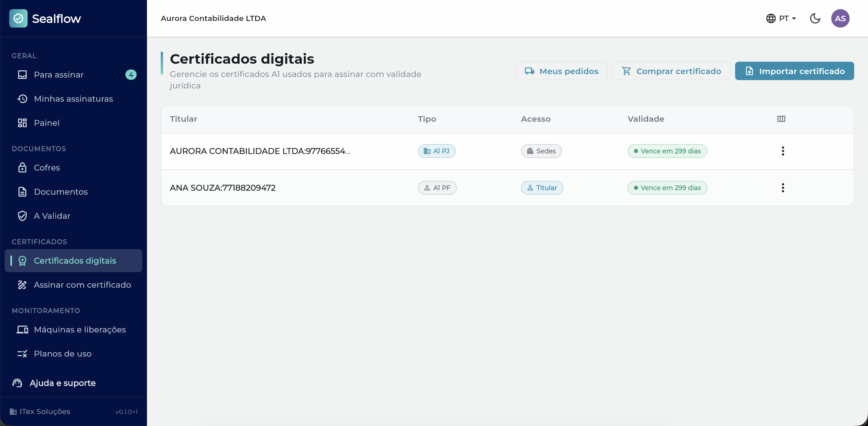The width and height of the screenshot is (868, 426).
Task: Click the column settings icon in table header
Action: [781, 119]
